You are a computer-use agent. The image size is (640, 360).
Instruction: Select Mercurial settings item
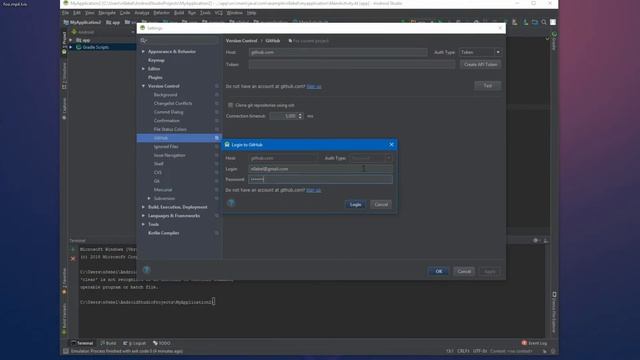click(x=163, y=190)
